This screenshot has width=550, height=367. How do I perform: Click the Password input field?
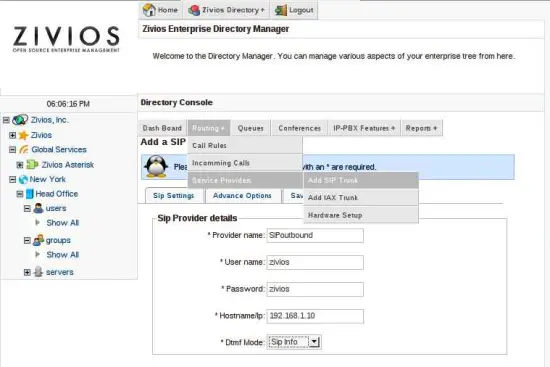315,289
